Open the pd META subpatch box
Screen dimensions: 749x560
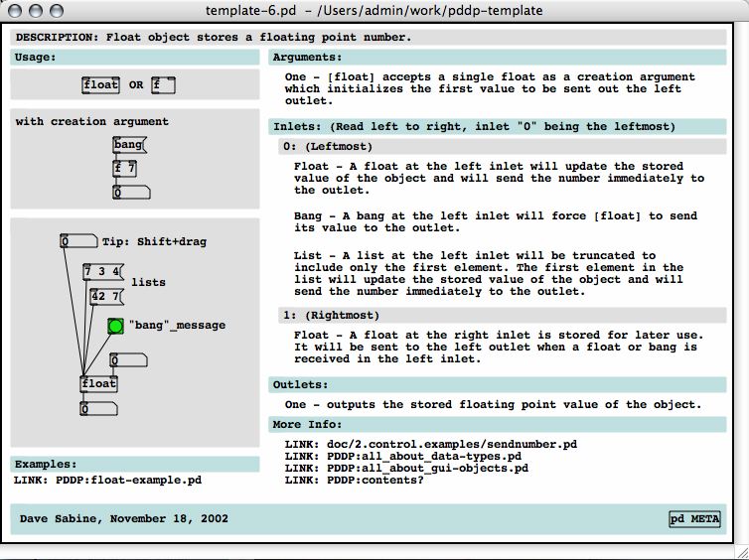click(x=694, y=519)
